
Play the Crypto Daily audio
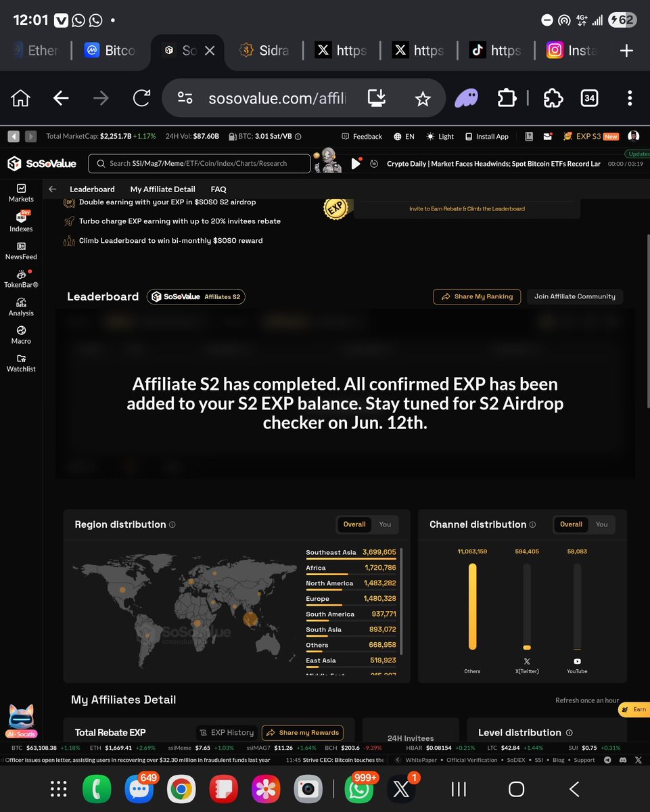click(356, 164)
